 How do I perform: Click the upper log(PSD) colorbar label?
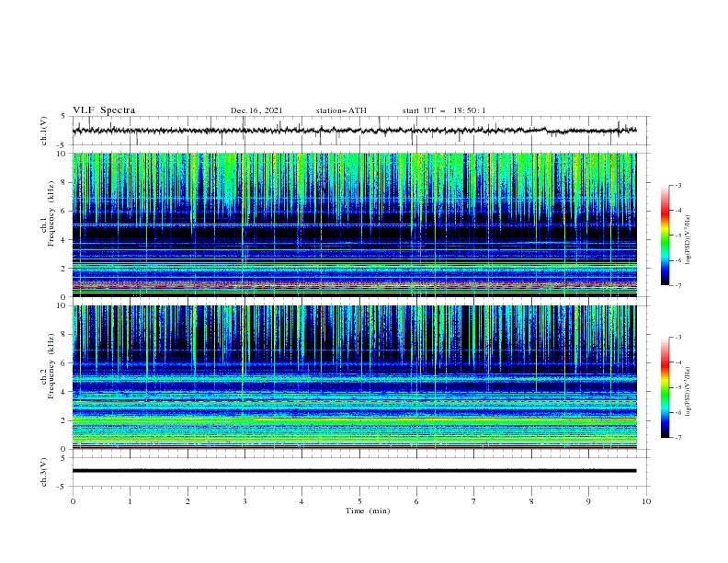(x=688, y=240)
